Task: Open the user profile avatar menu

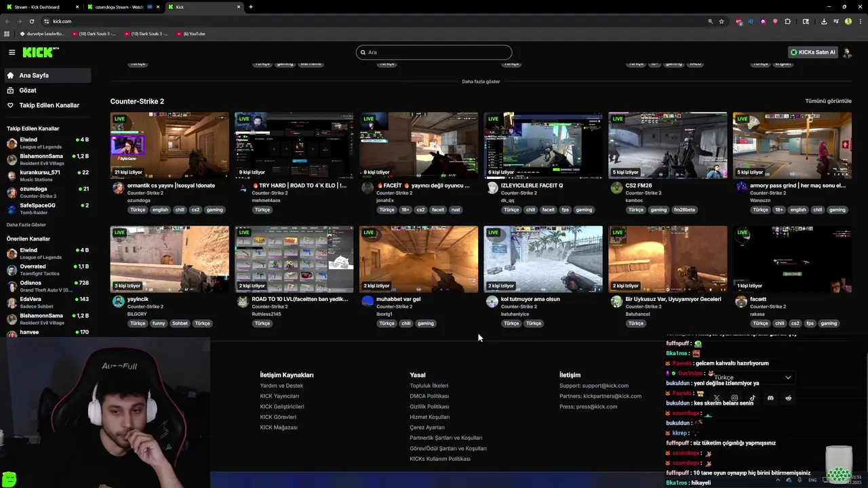Action: point(847,52)
